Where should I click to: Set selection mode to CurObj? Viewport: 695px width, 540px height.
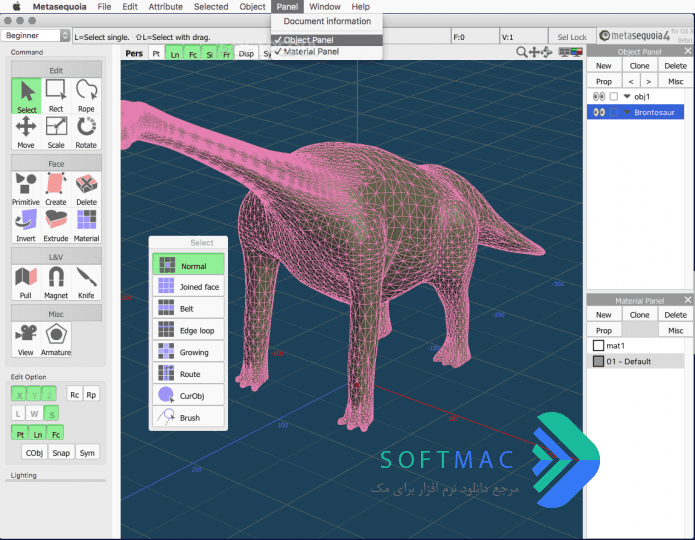click(188, 395)
